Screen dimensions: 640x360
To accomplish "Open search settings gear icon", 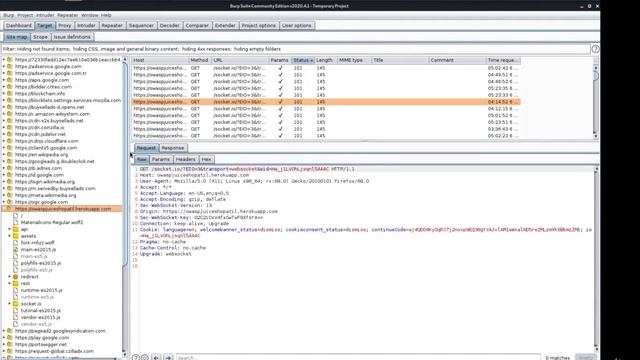I will pyautogui.click(x=144, y=358).
